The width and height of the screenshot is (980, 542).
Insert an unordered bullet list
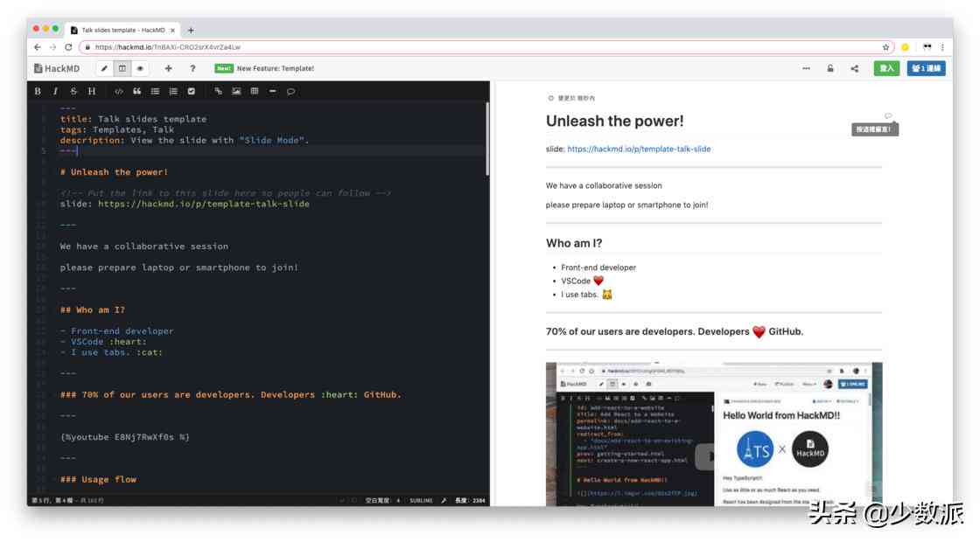(x=155, y=91)
